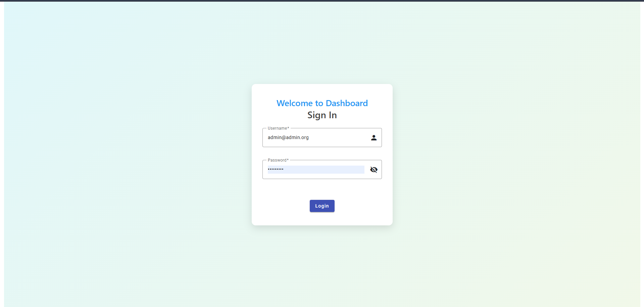Submit the sign-in form via Login
This screenshot has height=307, width=644.
pos(322,206)
